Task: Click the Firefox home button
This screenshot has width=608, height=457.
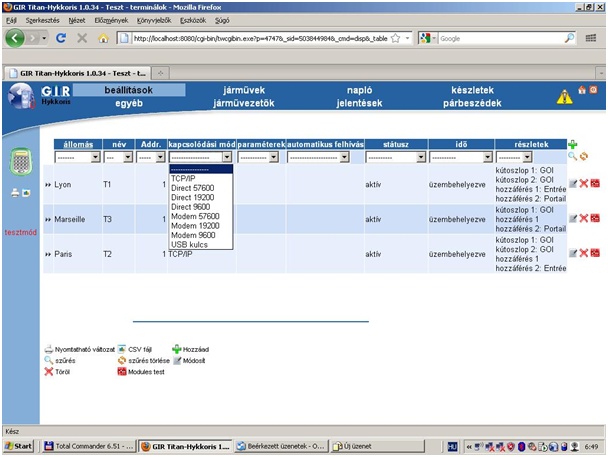Action: [x=103, y=38]
